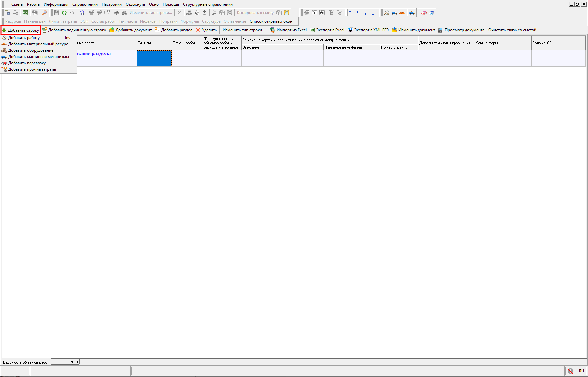The width and height of the screenshot is (588, 377).
Task: Click the magnifier search icon in toolbar
Action: click(44, 13)
